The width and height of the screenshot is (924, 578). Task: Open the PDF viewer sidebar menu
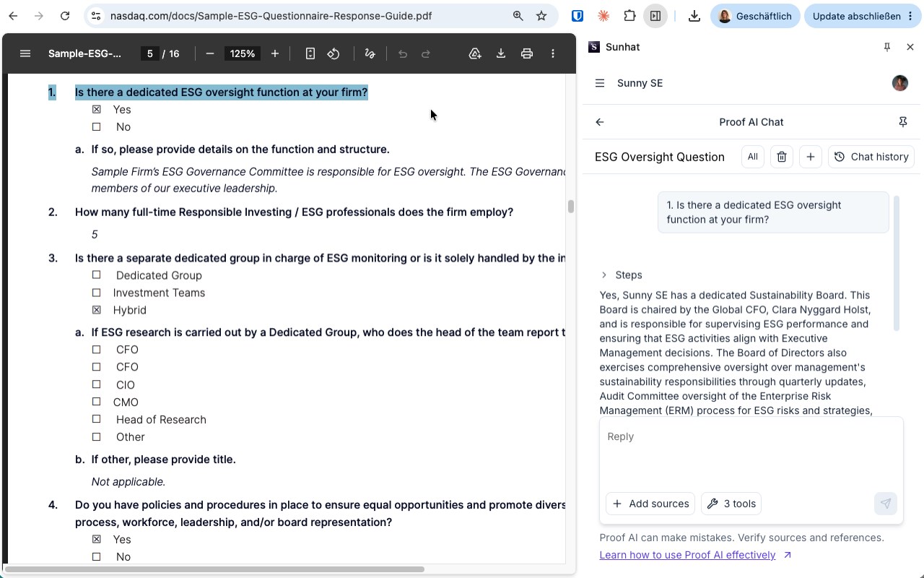click(25, 53)
